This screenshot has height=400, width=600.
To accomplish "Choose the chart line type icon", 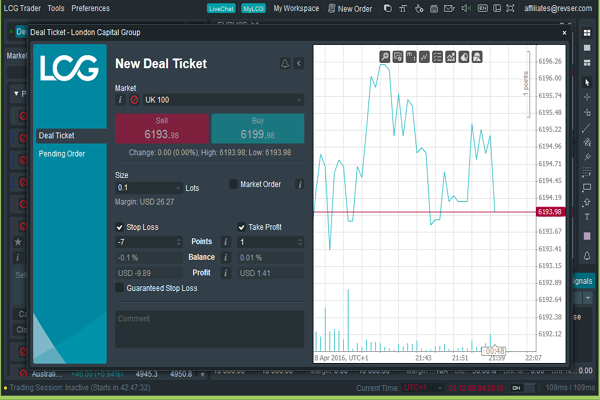I will click(x=424, y=57).
